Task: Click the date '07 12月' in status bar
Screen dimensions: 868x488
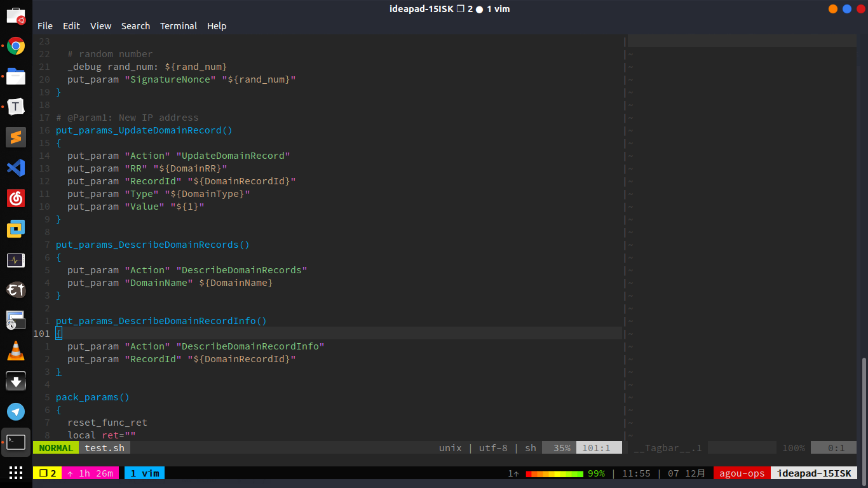Action: point(686,473)
